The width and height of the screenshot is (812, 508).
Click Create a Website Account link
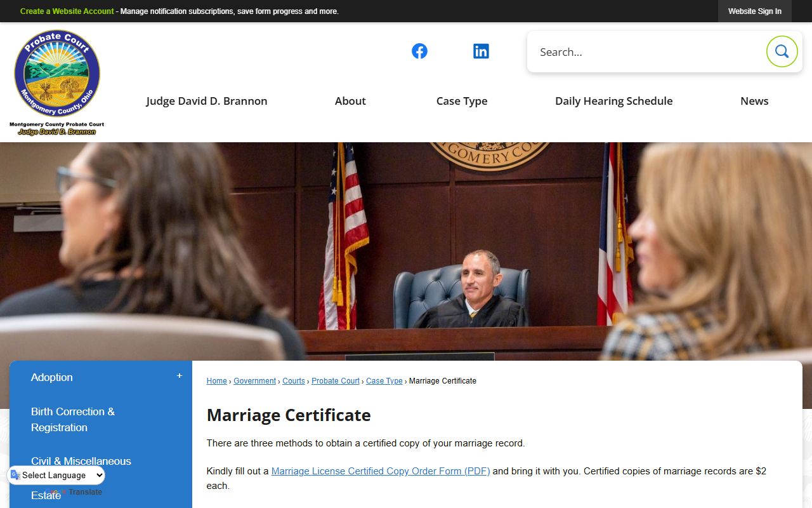click(67, 11)
